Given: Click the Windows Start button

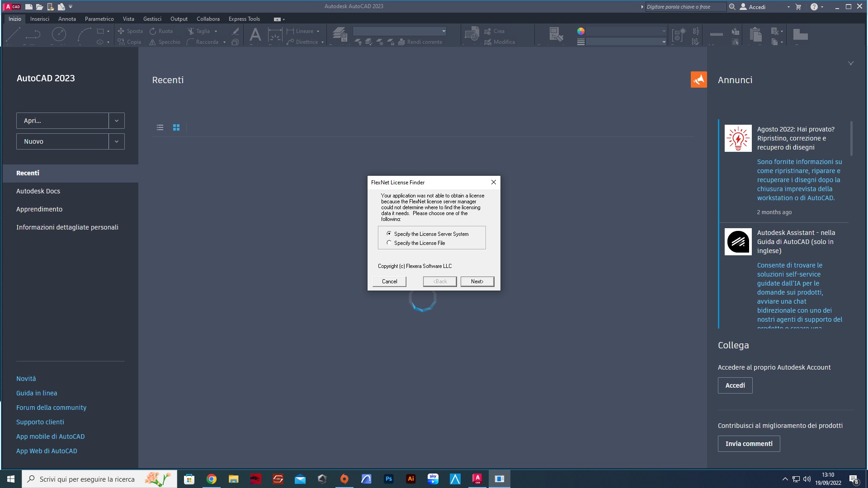Looking at the screenshot, I should (11, 479).
